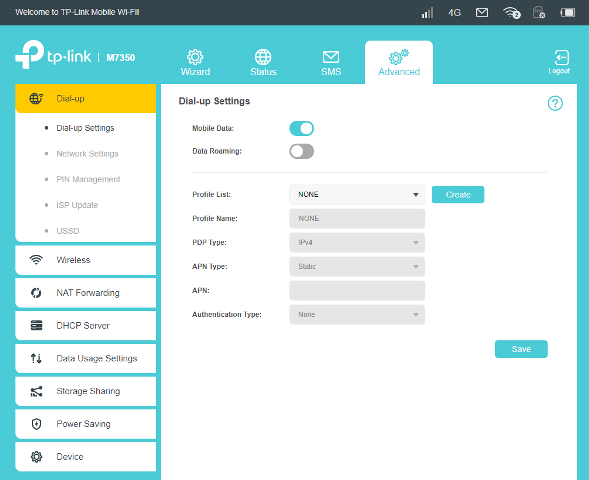The image size is (589, 480).
Task: Expand the Wireless sidebar section
Action: pyautogui.click(x=85, y=260)
